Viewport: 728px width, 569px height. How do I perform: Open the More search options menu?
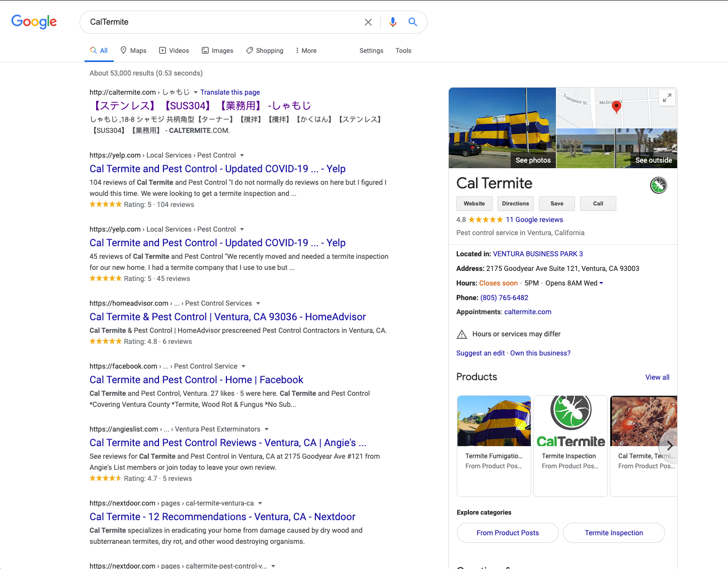pos(306,50)
